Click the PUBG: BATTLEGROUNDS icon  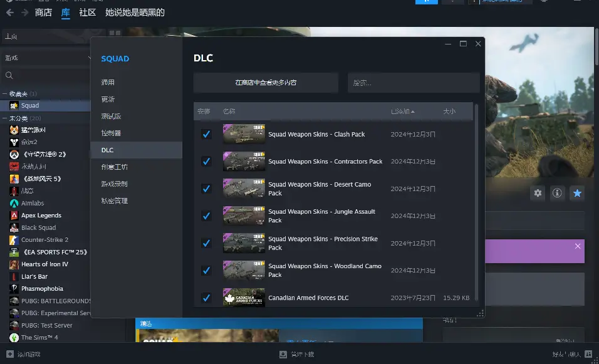[x=14, y=301]
